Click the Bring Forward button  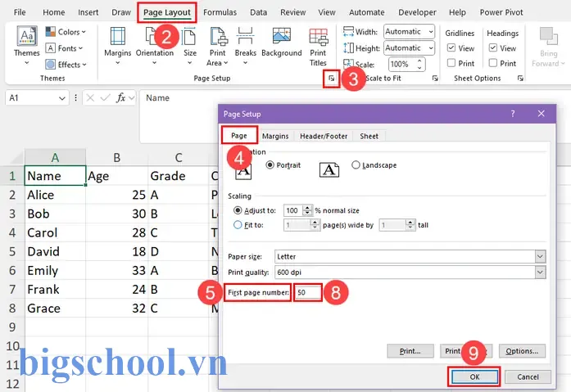click(x=548, y=47)
